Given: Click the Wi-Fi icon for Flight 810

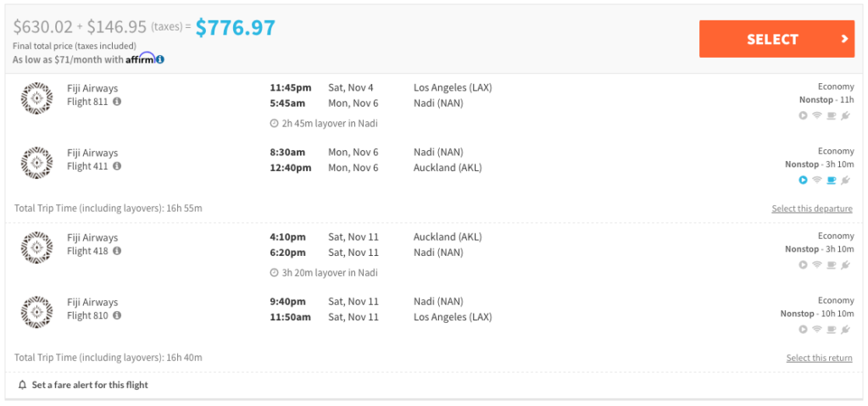Looking at the screenshot, I should click(x=817, y=329).
